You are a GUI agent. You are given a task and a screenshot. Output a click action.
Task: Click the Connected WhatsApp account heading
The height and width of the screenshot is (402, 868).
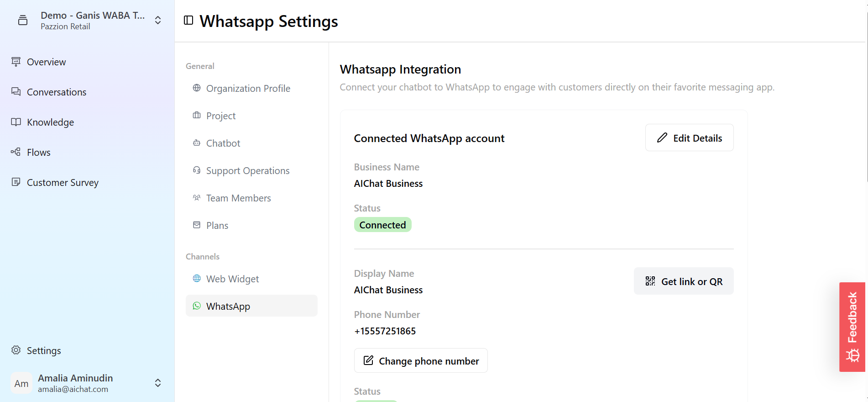(x=429, y=138)
